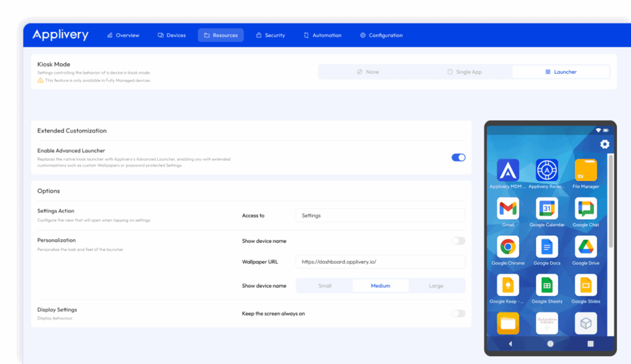Select the Large device name size

436,285
